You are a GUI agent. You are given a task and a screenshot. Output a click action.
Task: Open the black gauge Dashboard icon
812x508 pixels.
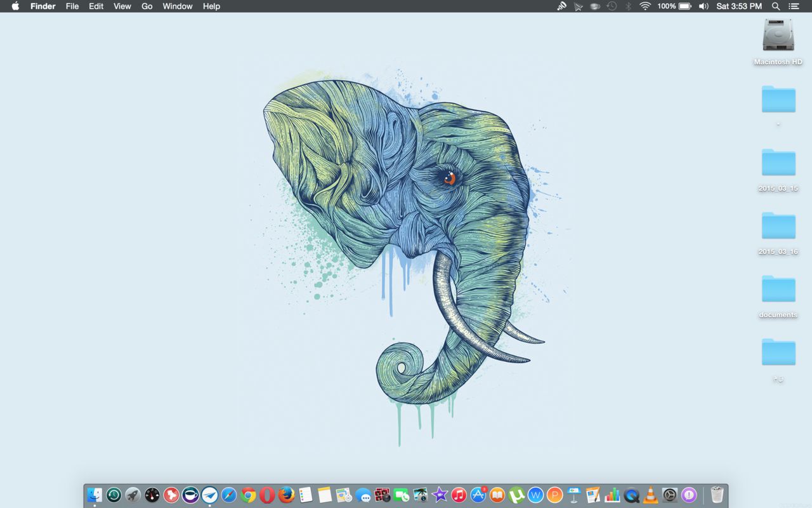[x=152, y=495]
